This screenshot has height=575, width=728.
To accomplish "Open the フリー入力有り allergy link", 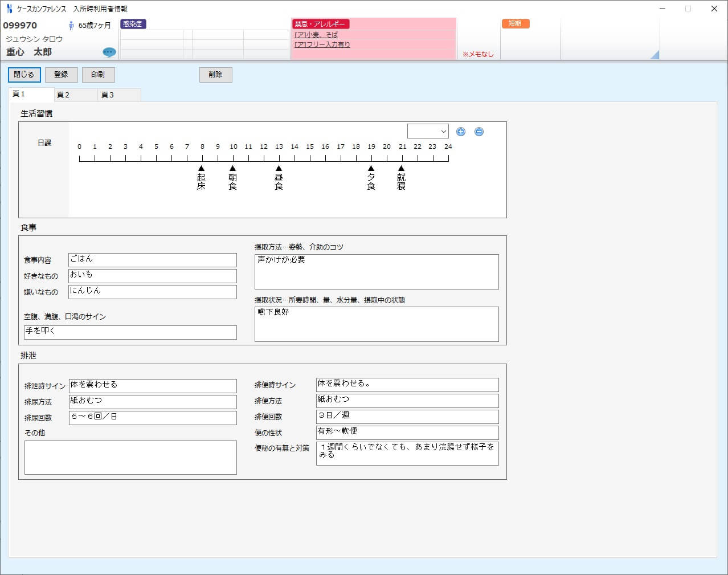I will (322, 44).
